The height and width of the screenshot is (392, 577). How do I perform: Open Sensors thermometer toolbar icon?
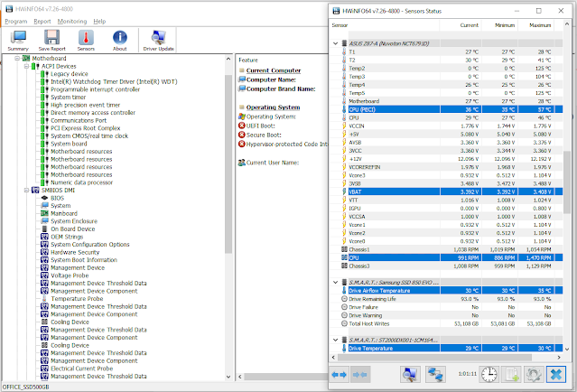[86, 40]
